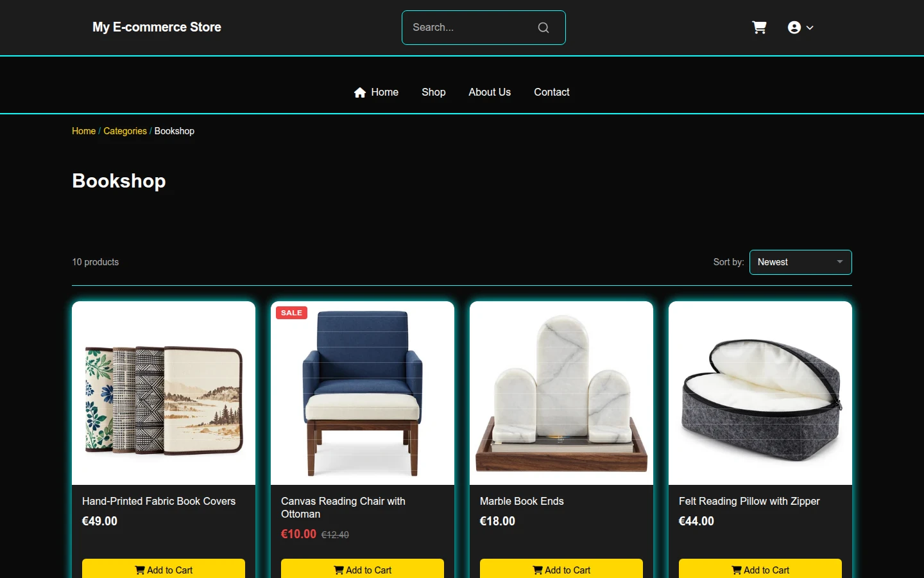Click the Bookshop breadcrumb text

(x=175, y=131)
